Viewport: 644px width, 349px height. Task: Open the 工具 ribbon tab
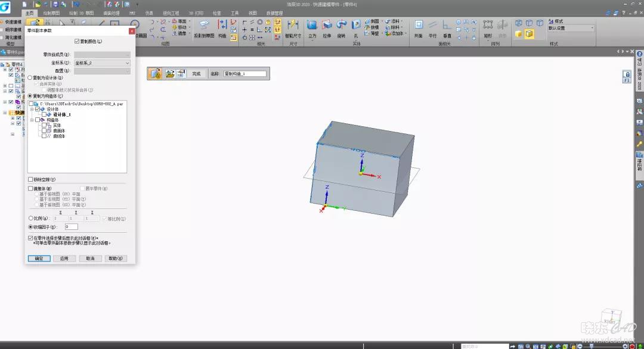click(235, 13)
